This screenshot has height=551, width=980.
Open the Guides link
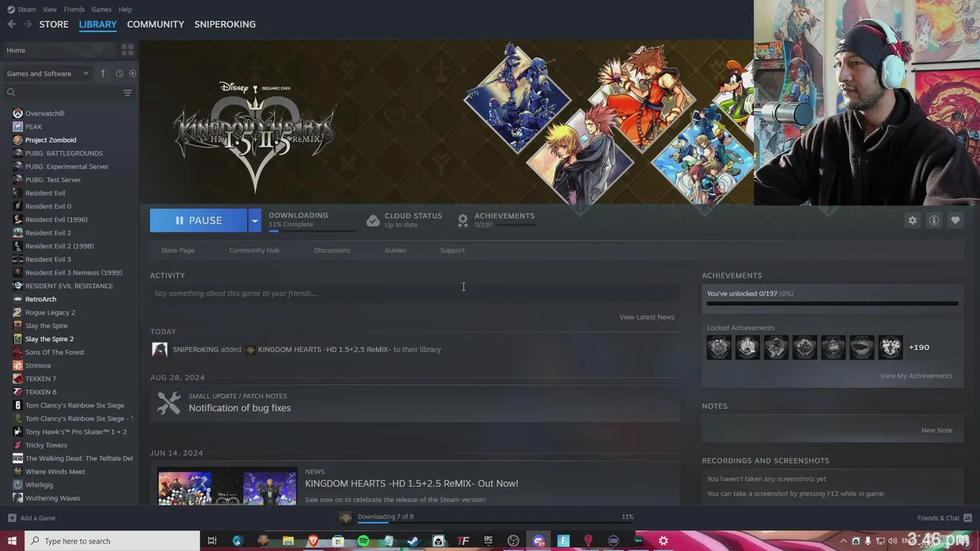pyautogui.click(x=395, y=250)
